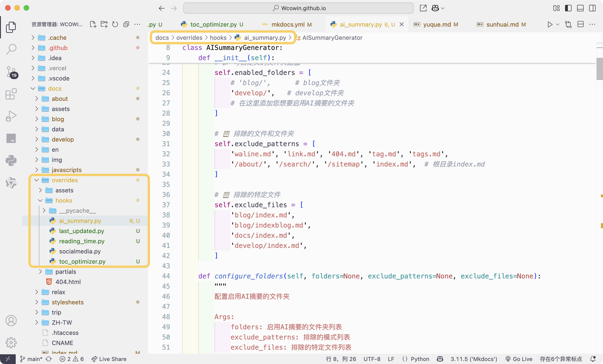
Task: Open 404.html in explorer
Action: [x=85, y=282]
